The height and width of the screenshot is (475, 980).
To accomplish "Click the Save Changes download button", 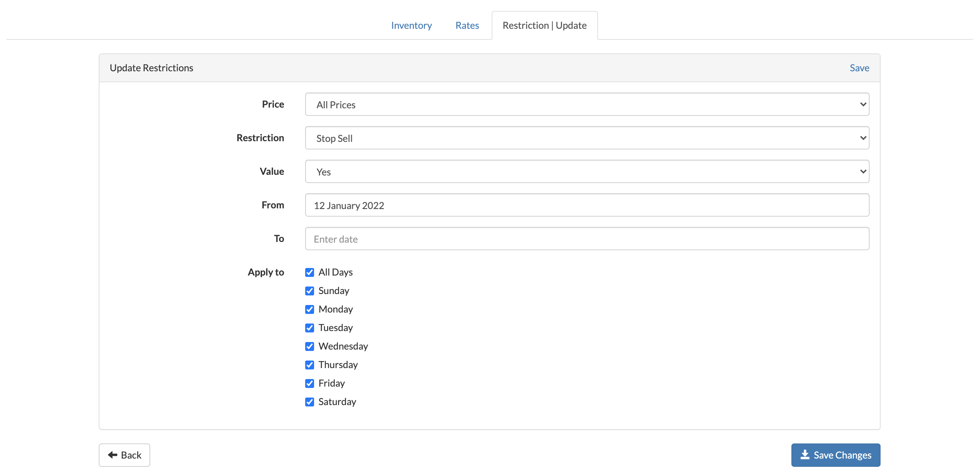I will (835, 455).
